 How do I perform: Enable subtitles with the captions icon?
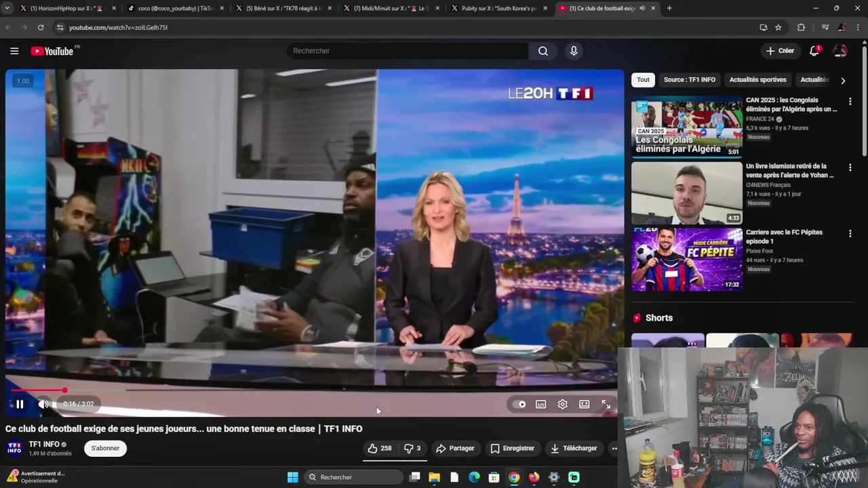pyautogui.click(x=540, y=404)
